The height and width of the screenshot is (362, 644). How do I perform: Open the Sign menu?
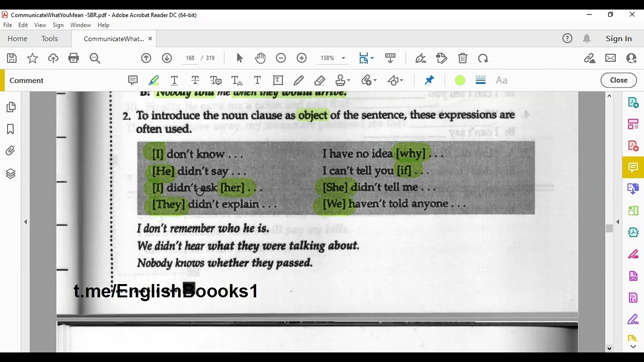click(58, 25)
